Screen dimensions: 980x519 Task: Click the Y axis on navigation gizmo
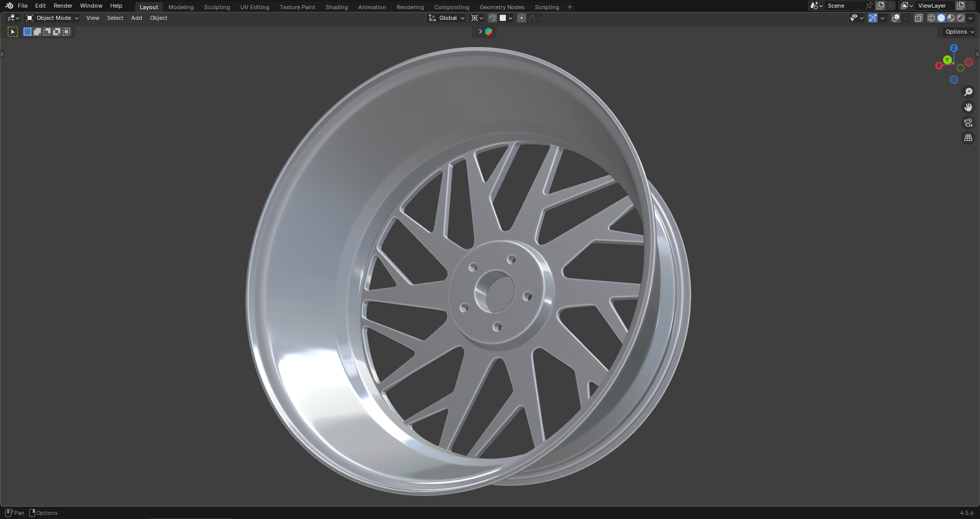[947, 60]
